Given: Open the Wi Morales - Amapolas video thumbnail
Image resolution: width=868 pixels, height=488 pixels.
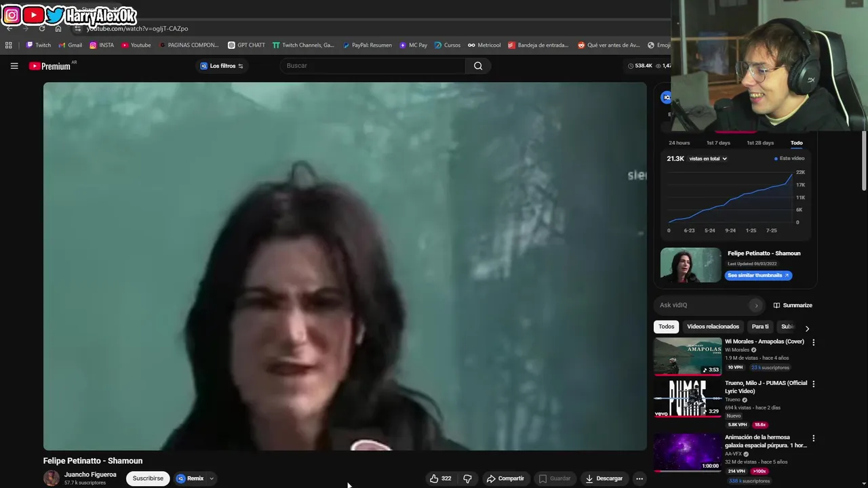Looking at the screenshot, I should pyautogui.click(x=688, y=357).
